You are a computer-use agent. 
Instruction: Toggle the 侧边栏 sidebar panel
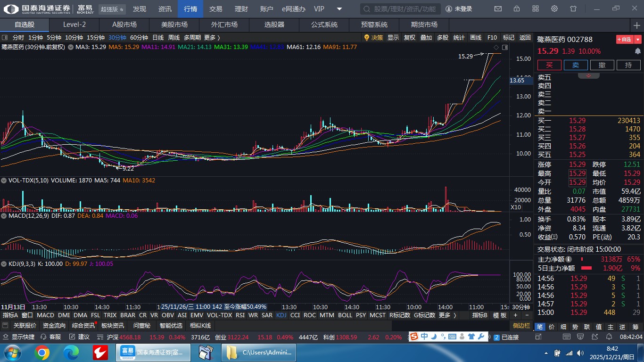(521, 326)
